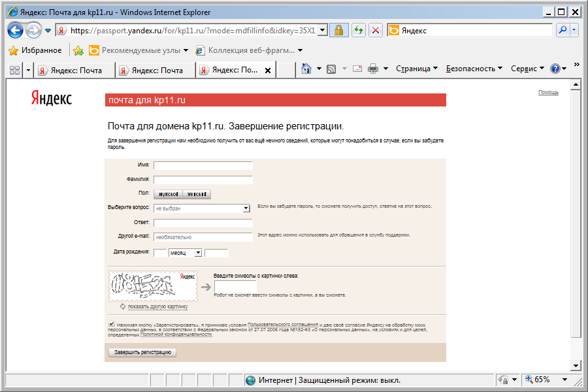The height and width of the screenshot is (392, 588).
Task: Click the blue Help question mark icon
Action: tap(555, 69)
